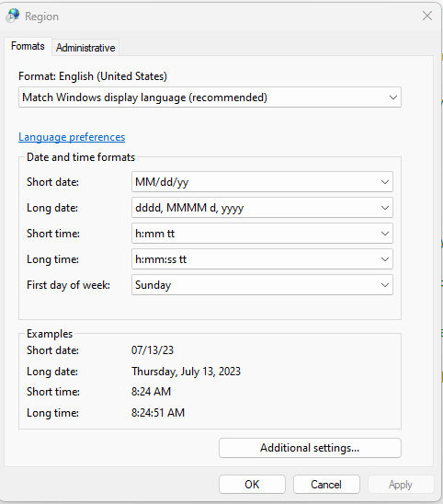This screenshot has height=504, width=443.
Task: Open the Format language combo box
Action: coord(210,97)
